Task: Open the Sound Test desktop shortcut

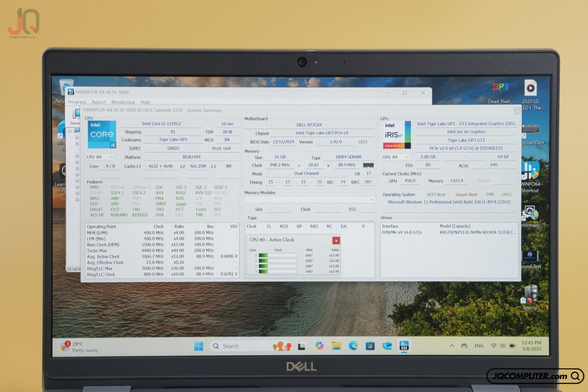Action: [x=531, y=260]
